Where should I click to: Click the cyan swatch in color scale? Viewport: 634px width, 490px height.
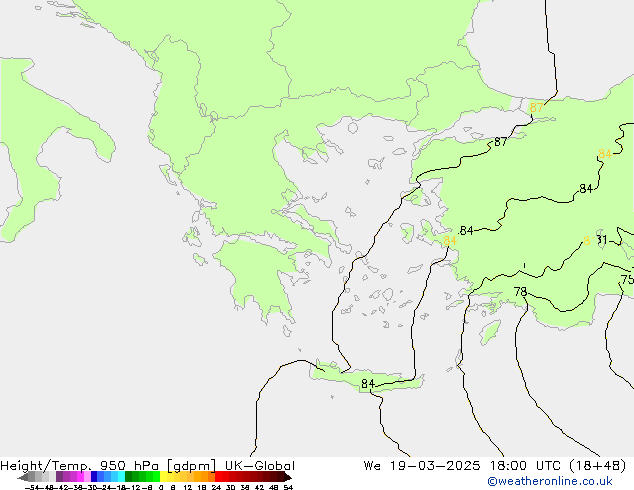pyautogui.click(x=122, y=476)
